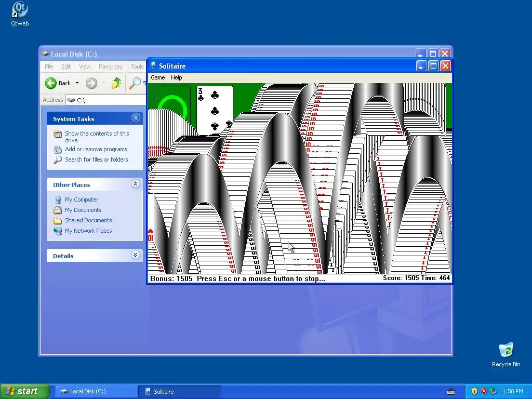This screenshot has height=399, width=532.
Task: Open the Game menu in Solitaire
Action: tap(158, 77)
